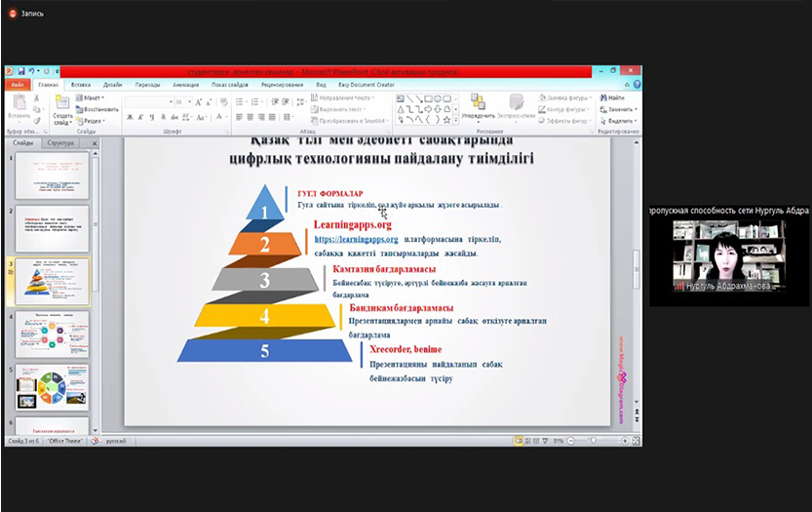Switch to the Structure (Структура) pane tab
812x512 pixels.
click(x=60, y=142)
